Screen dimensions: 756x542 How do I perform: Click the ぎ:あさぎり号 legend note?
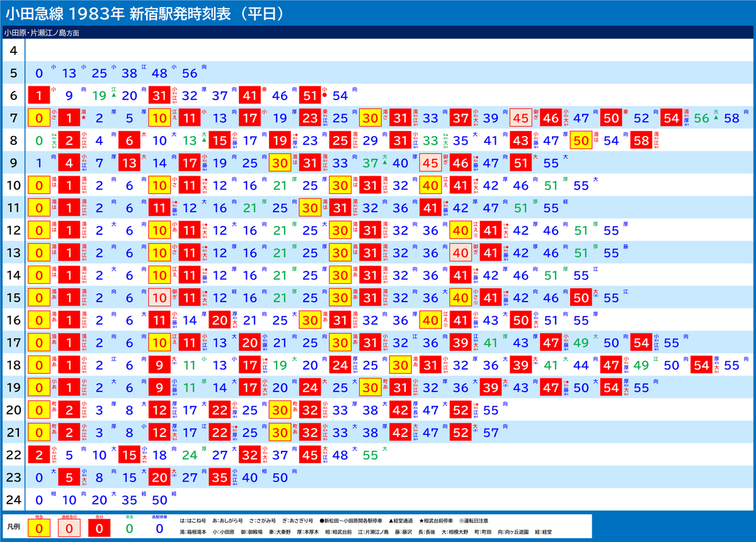tap(298, 521)
